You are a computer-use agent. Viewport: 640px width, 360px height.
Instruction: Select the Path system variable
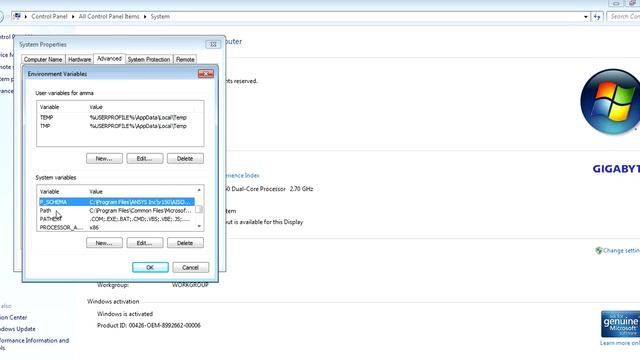[x=117, y=211]
